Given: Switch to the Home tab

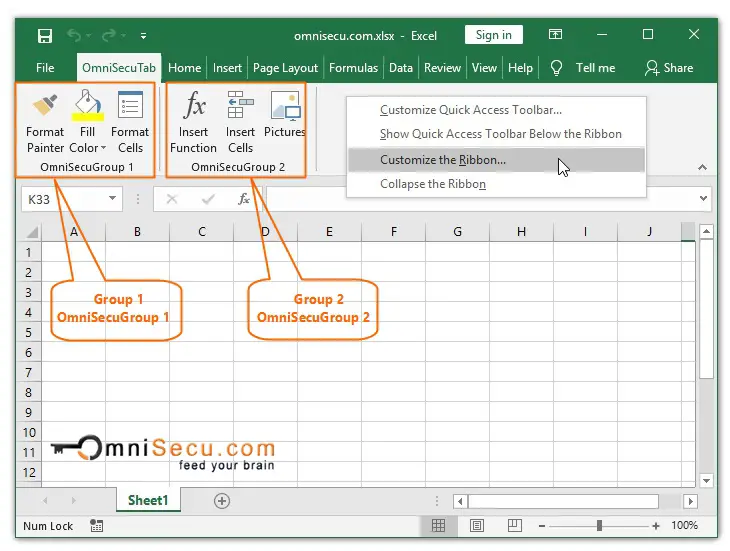Looking at the screenshot, I should pyautogui.click(x=184, y=68).
